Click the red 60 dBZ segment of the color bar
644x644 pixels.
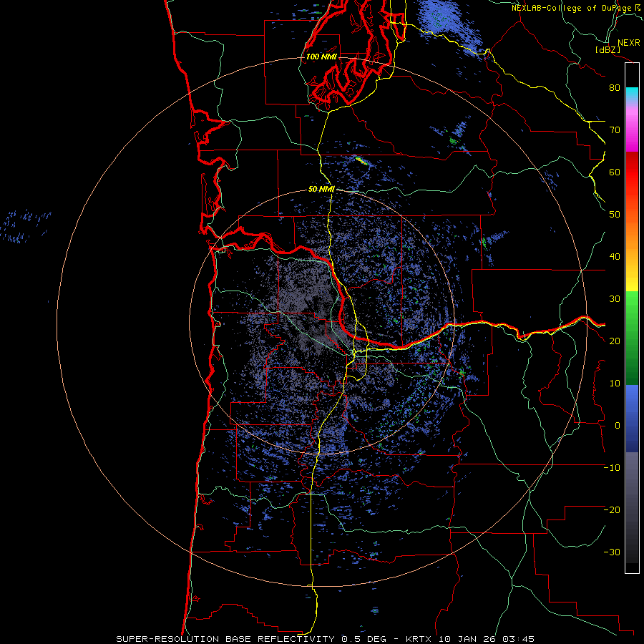[632, 172]
